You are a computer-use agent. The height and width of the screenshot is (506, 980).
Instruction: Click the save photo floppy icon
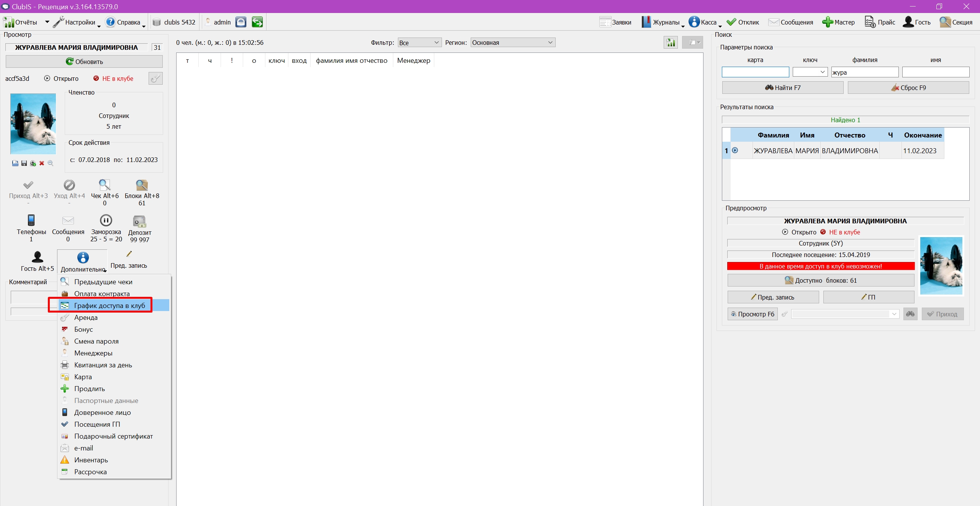(24, 163)
